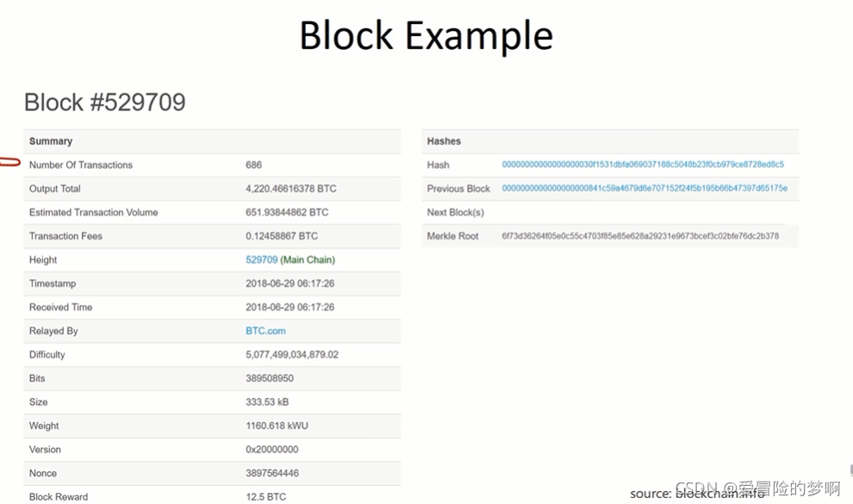Select the Difficulty value

click(292, 354)
